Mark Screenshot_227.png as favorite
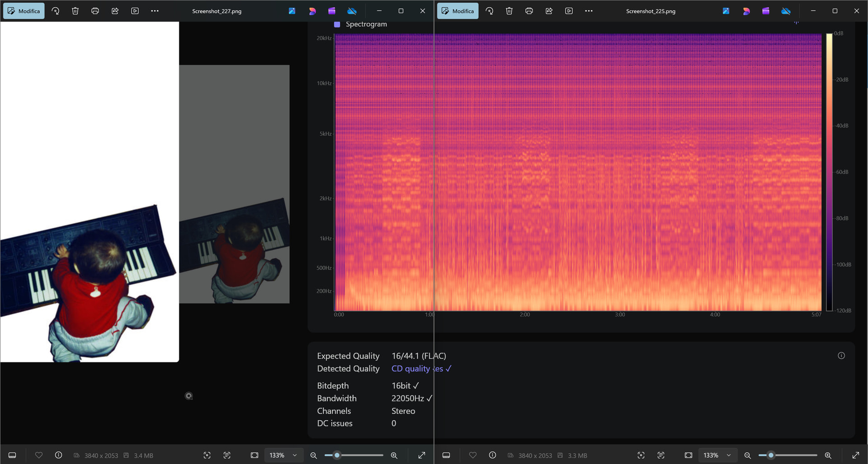 click(x=39, y=455)
